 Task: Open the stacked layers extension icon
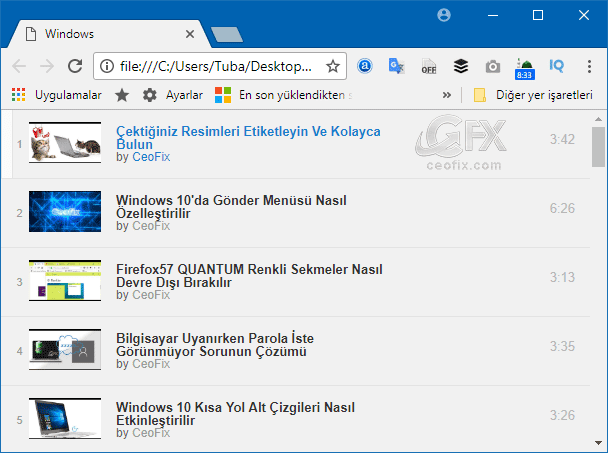tap(461, 66)
